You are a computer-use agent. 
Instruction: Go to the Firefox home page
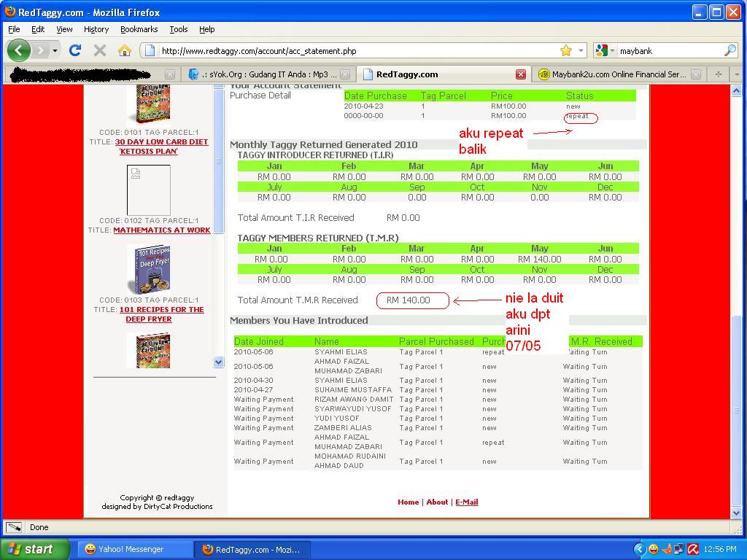pyautogui.click(x=125, y=50)
